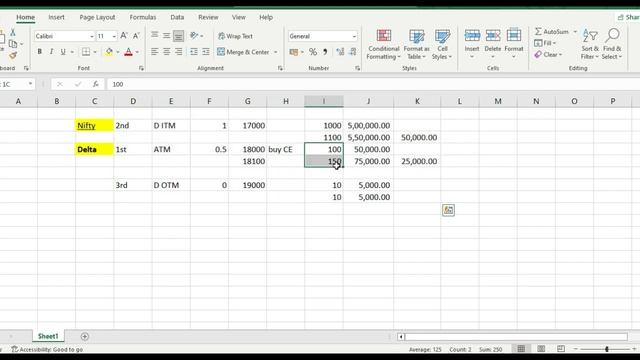Toggle Bold formatting
Screen dimensions: 640x360
(x=40, y=52)
